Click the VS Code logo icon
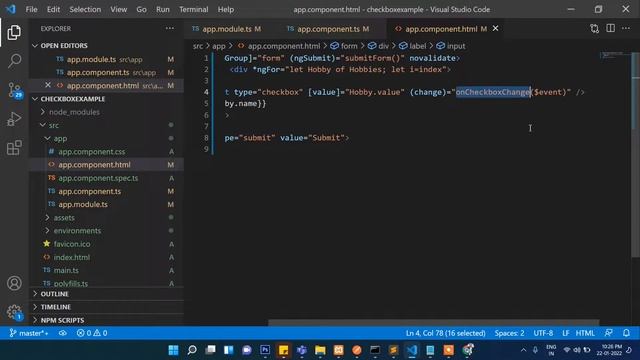This screenshot has height=360, width=640. [x=11, y=9]
